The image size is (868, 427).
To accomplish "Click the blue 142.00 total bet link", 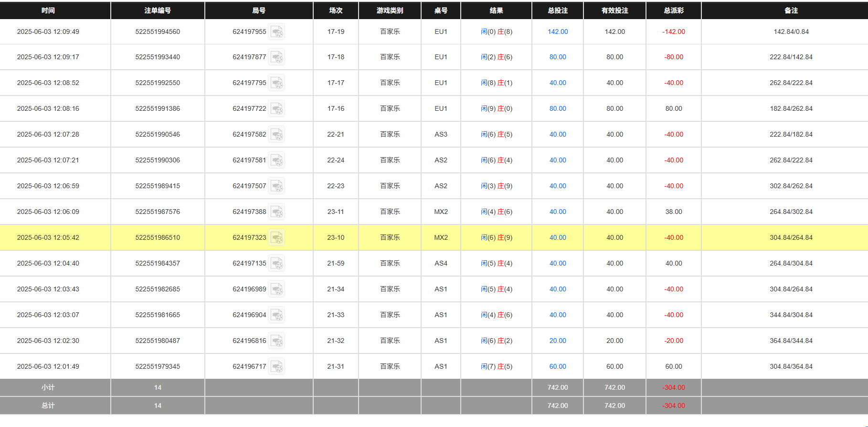I will 557,32.
